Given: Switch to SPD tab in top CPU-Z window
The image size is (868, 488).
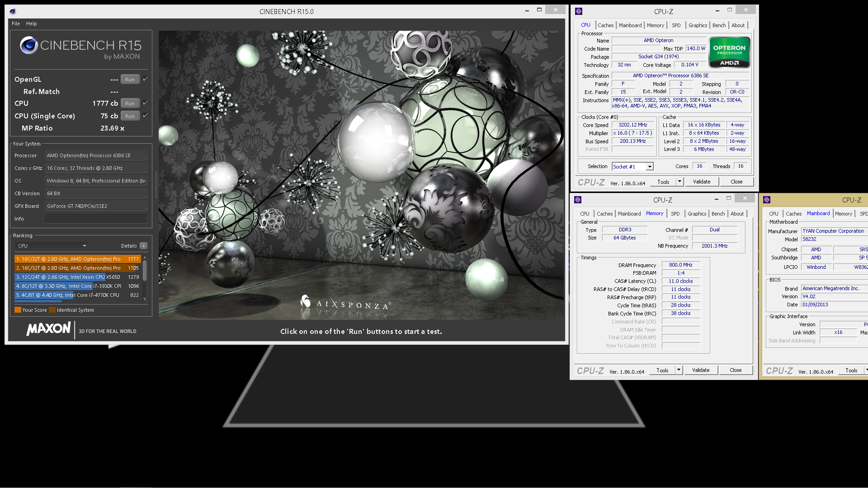Looking at the screenshot, I should pyautogui.click(x=676, y=25).
